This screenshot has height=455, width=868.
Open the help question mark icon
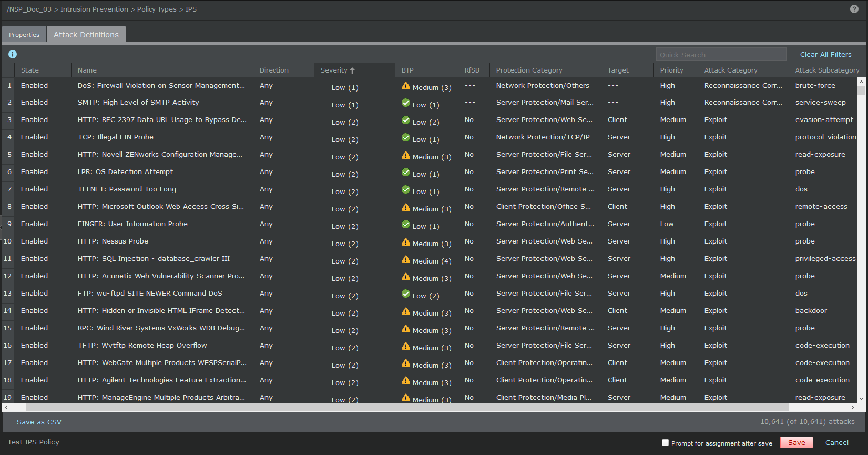(854, 9)
